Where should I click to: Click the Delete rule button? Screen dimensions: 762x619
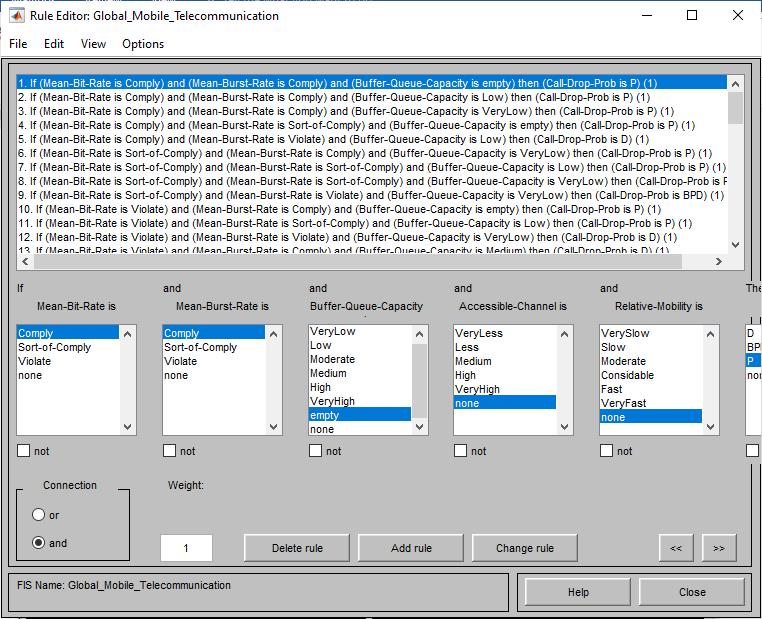pos(297,548)
